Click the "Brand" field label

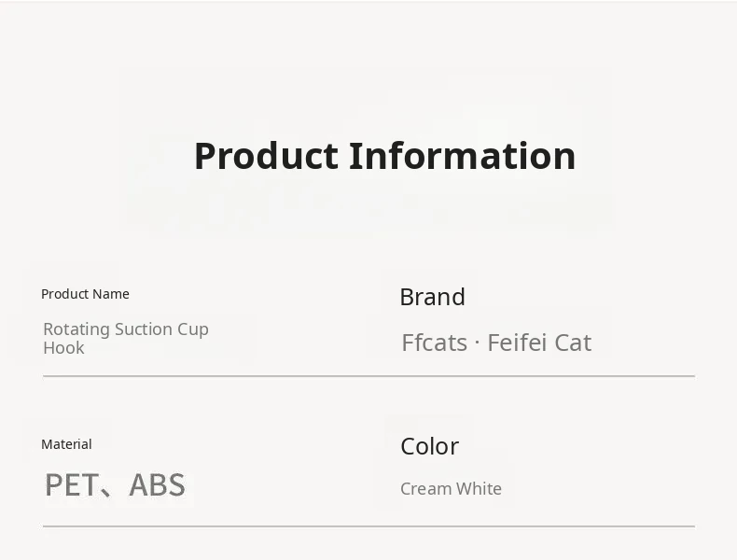pos(432,297)
